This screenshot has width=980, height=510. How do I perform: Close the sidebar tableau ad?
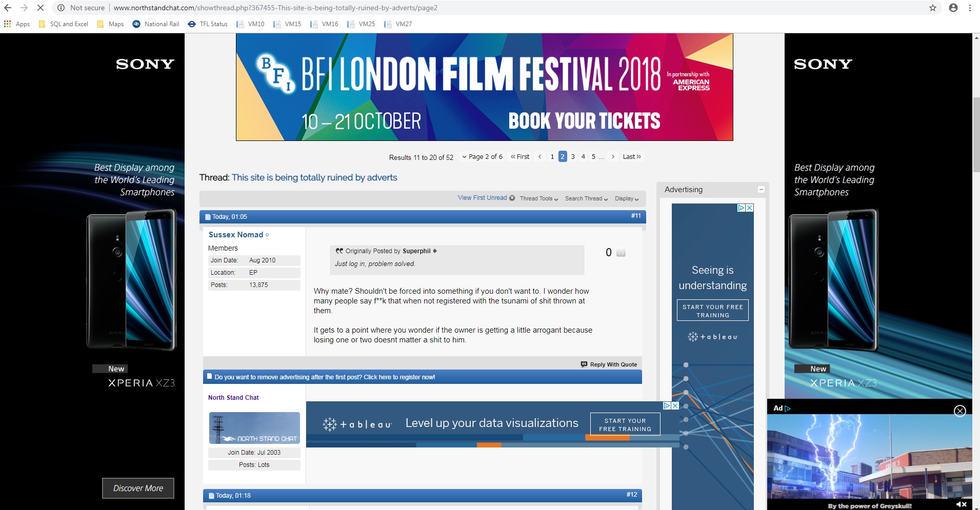(750, 208)
